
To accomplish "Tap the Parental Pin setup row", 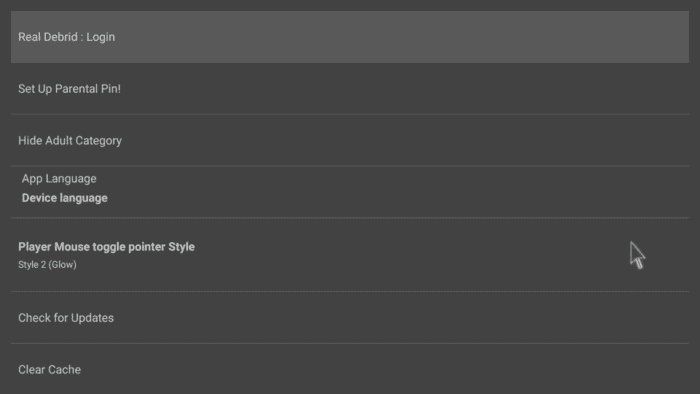I will 350,89.
